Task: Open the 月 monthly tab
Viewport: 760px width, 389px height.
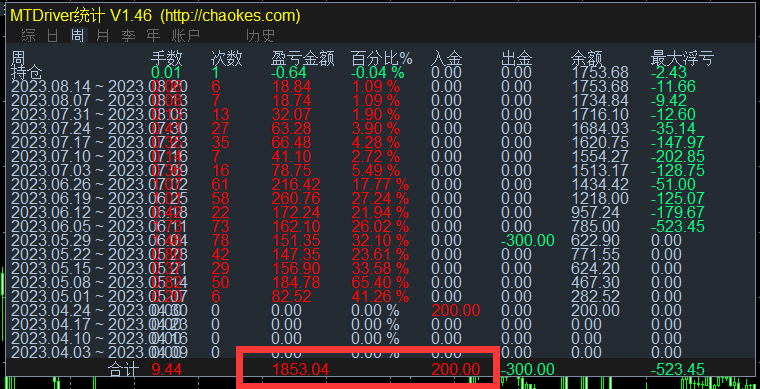Action: click(x=102, y=36)
